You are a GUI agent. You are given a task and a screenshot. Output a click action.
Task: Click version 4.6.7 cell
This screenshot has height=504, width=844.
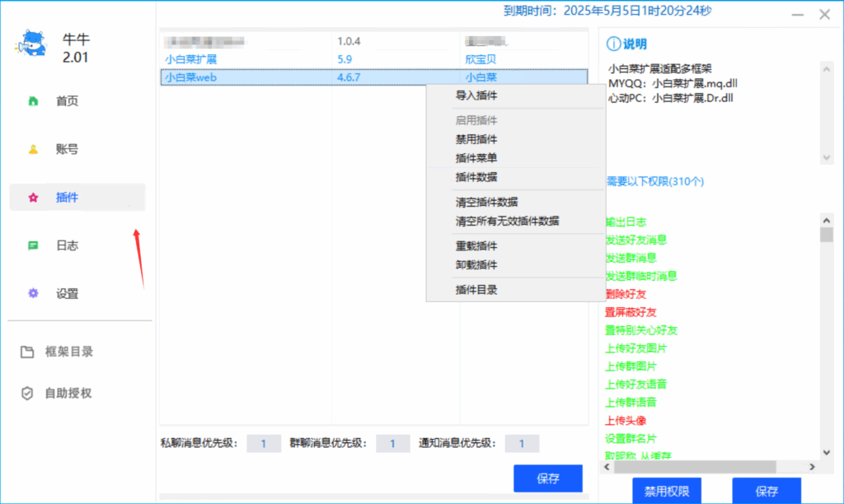[x=349, y=77]
